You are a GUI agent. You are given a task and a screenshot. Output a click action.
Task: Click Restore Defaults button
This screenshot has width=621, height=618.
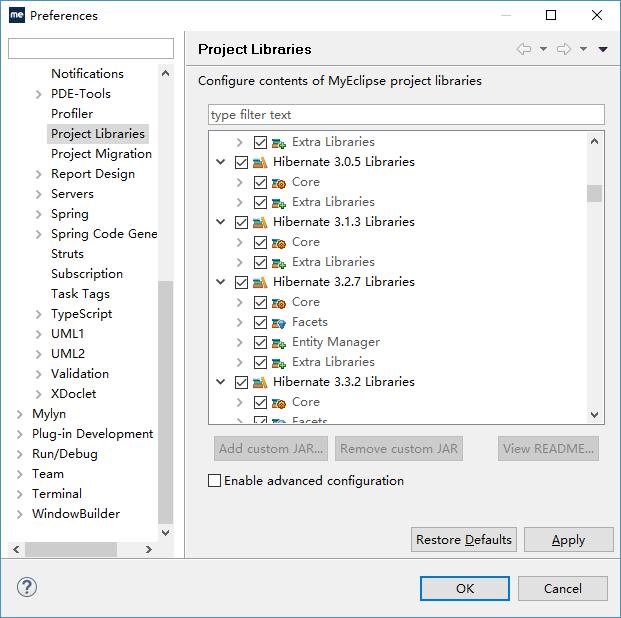464,540
